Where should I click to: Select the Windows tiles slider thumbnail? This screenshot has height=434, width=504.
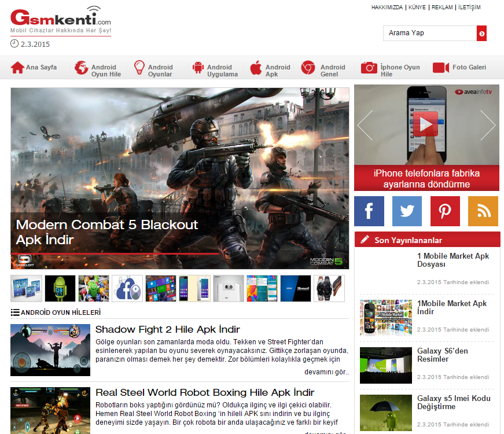tap(161, 288)
